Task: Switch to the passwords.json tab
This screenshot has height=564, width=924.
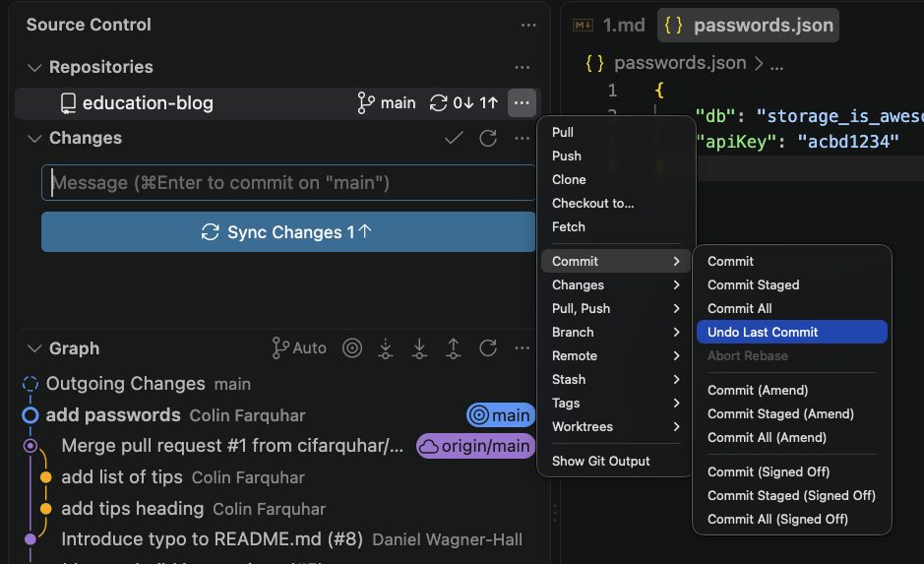Action: coord(748,26)
